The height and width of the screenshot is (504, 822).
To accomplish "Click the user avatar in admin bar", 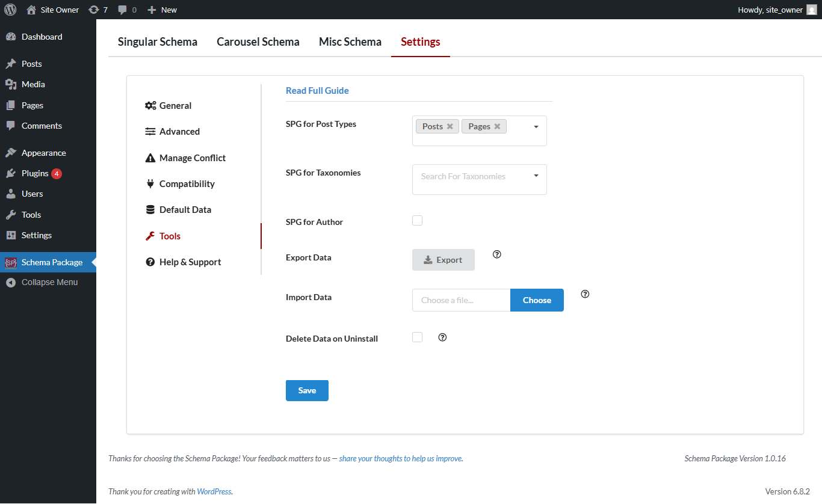I will tap(812, 10).
